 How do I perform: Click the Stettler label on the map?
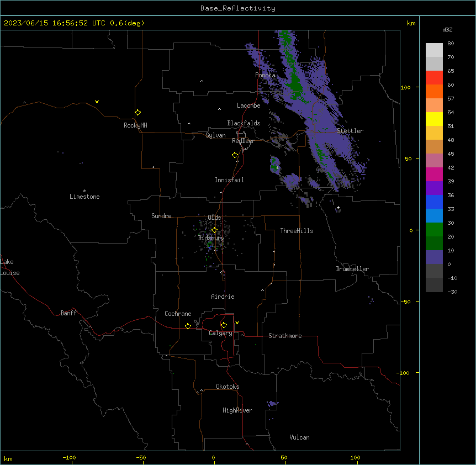pos(350,131)
